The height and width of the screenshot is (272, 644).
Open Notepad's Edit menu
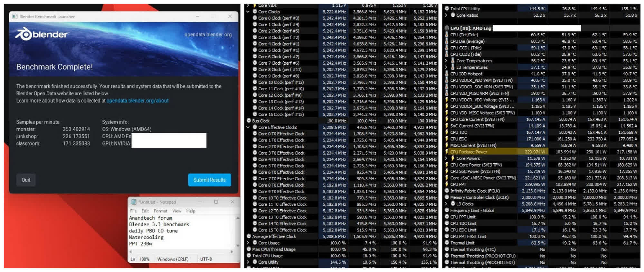145,211
